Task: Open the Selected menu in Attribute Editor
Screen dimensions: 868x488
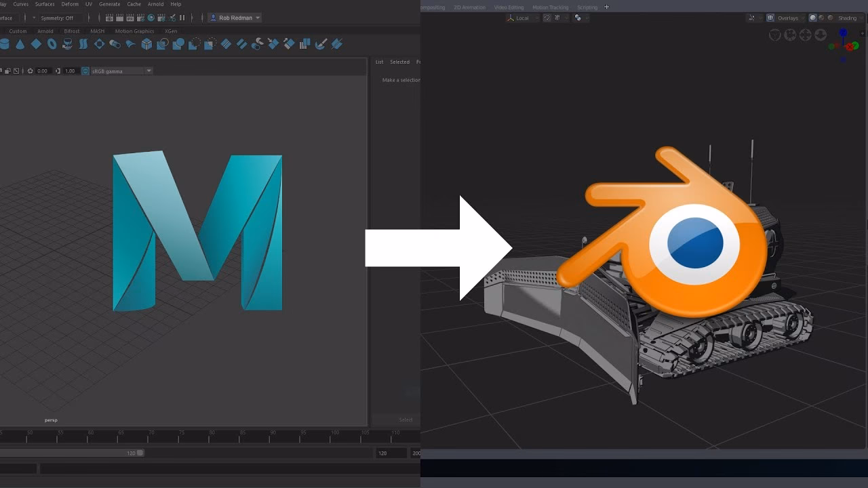Action: click(399, 62)
